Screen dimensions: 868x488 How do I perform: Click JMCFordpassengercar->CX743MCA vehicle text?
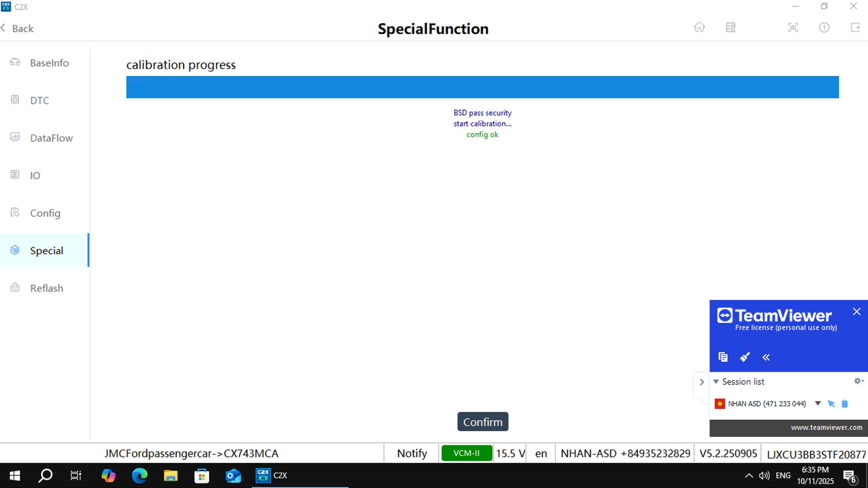coord(192,453)
